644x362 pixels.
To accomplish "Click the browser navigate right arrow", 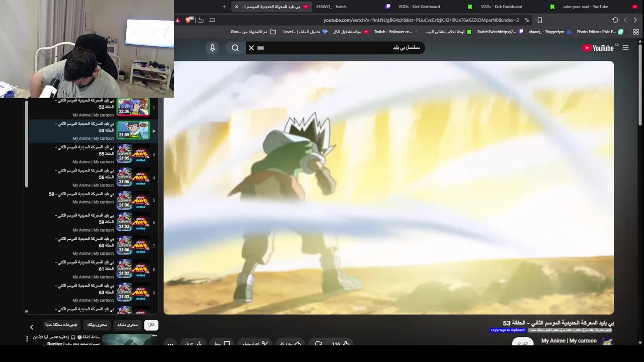I will pos(635,20).
